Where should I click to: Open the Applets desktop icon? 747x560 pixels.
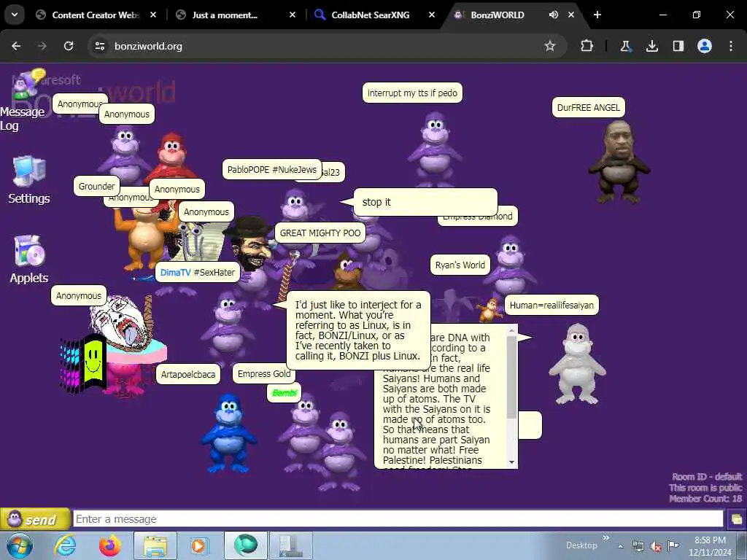(x=28, y=259)
